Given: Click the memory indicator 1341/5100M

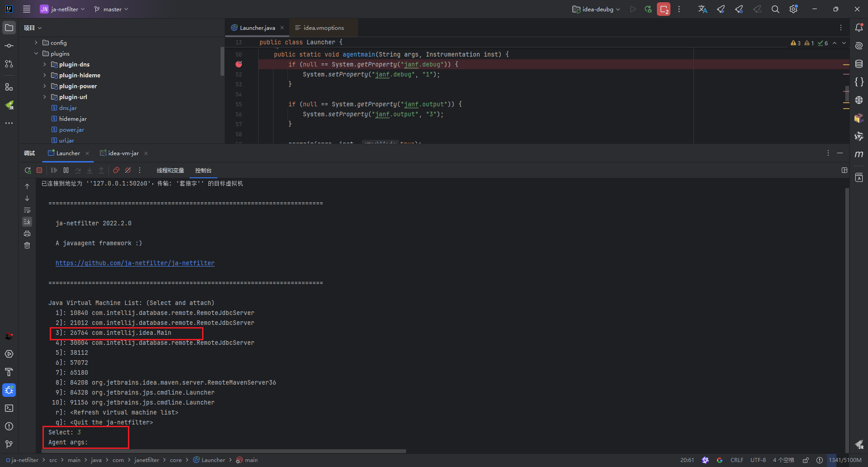Looking at the screenshot, I should pyautogui.click(x=845, y=460).
